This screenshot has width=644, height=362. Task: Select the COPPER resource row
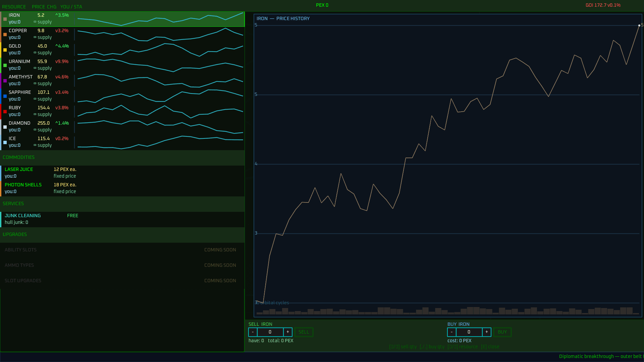point(122,35)
